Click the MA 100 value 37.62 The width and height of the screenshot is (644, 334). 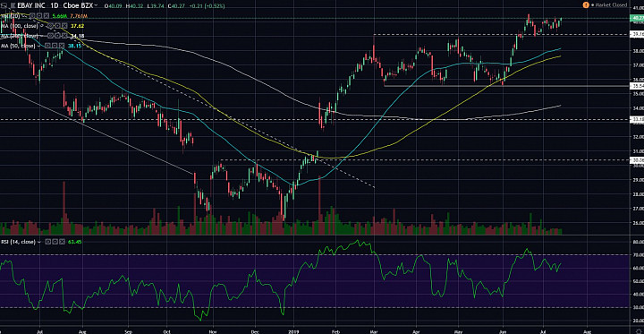pyautogui.click(x=77, y=25)
